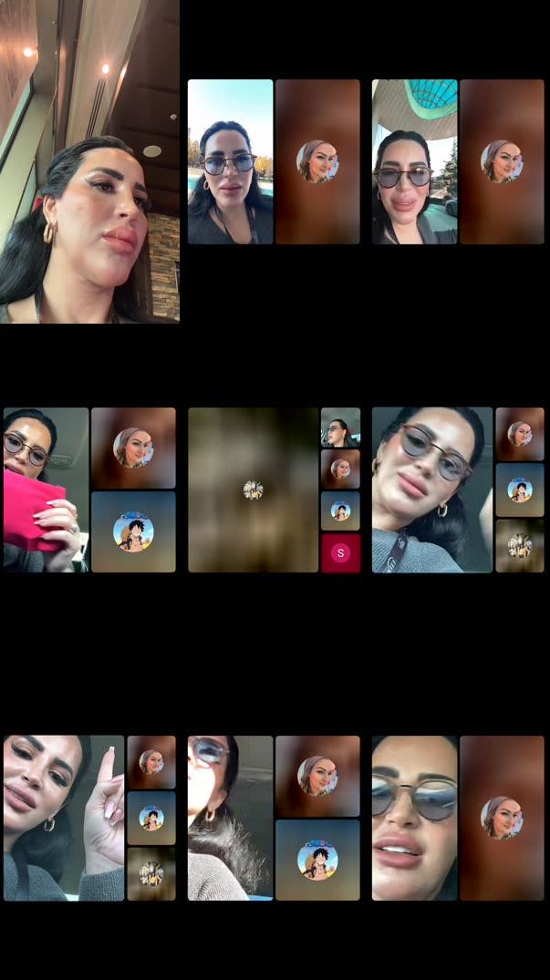Tap group-photo avatar tile beside the raised-finger video

tap(151, 873)
